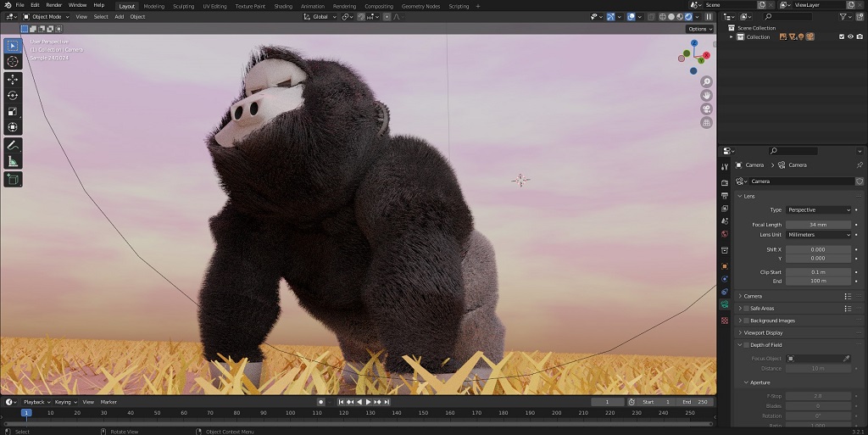Activate the Annotate pencil tool
The width and height of the screenshot is (868, 435).
[x=13, y=146]
